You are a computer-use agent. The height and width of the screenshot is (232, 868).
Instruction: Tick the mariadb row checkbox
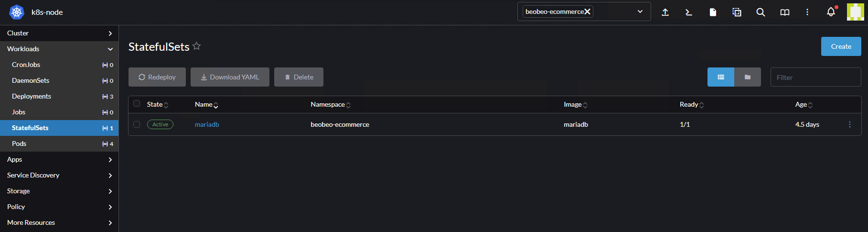click(137, 124)
